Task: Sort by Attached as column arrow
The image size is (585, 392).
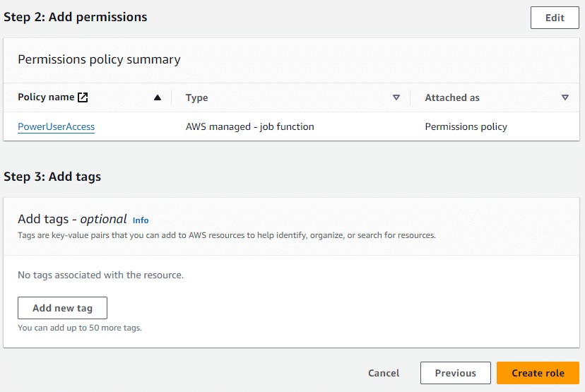Action: [x=565, y=97]
